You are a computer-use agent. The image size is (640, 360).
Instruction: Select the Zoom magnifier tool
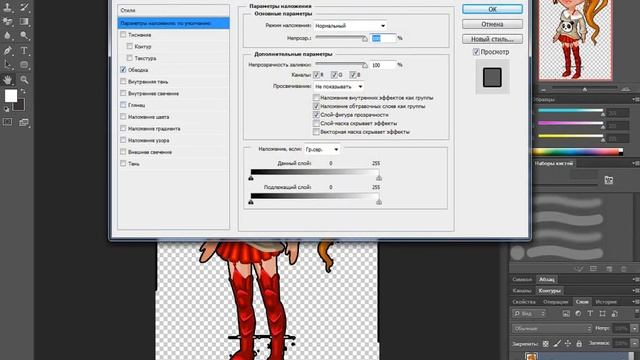click(24, 80)
